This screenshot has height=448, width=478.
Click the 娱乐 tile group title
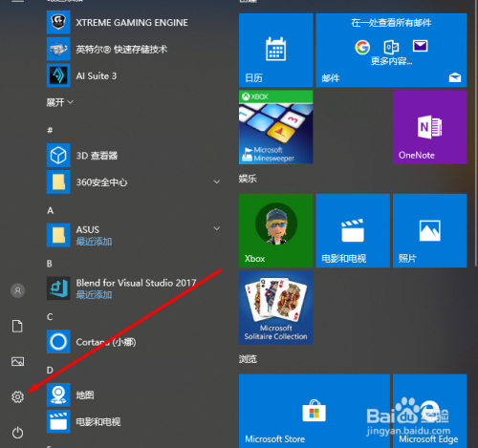click(x=248, y=179)
